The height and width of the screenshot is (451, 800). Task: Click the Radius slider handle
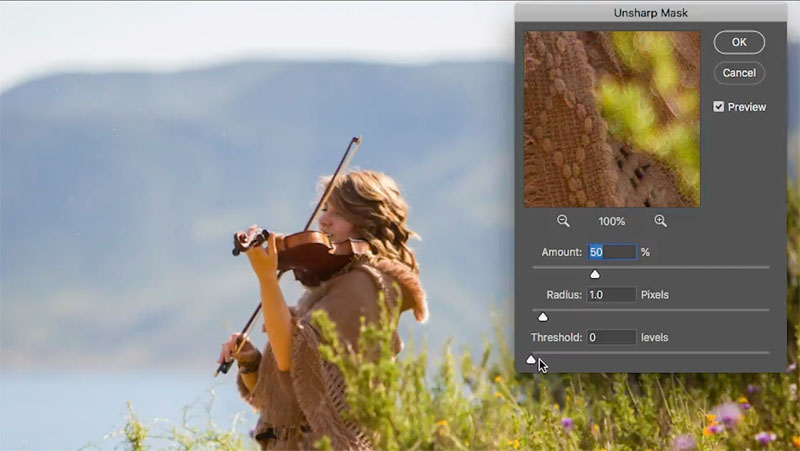pos(543,317)
